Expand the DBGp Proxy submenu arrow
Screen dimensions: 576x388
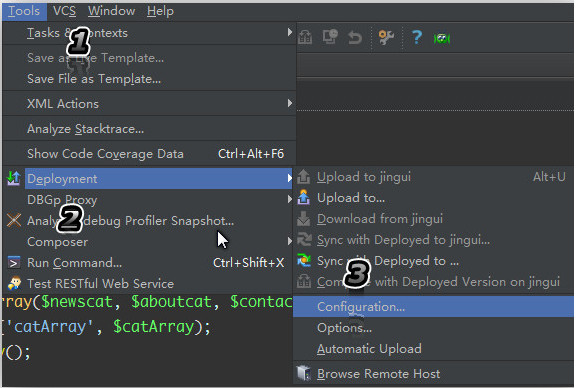pos(290,200)
